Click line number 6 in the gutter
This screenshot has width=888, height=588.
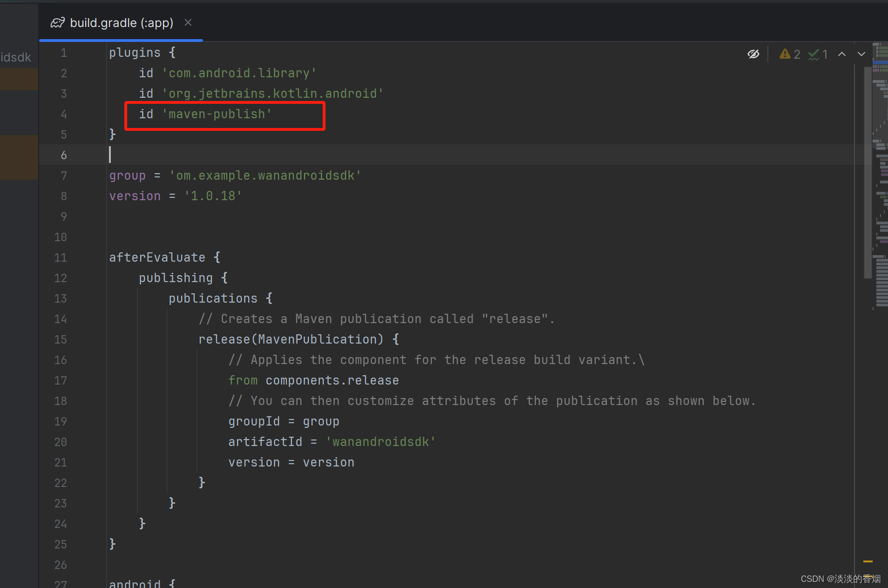pos(64,155)
